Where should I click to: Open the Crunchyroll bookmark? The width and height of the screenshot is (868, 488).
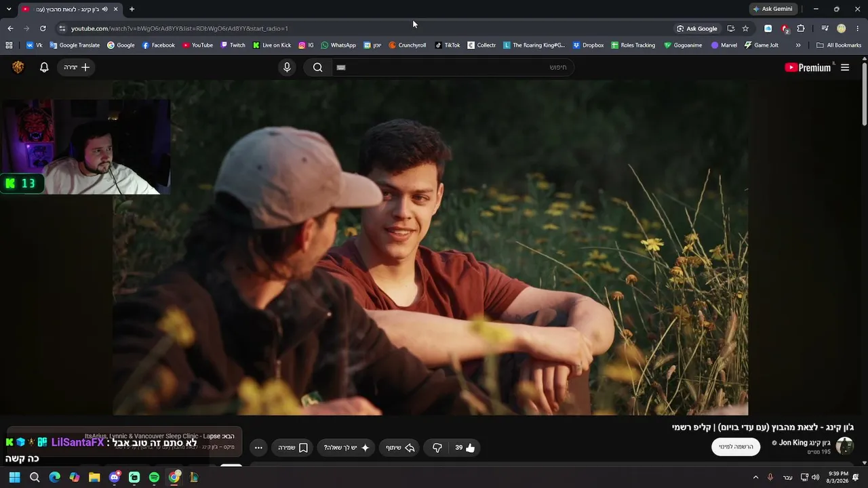point(407,45)
